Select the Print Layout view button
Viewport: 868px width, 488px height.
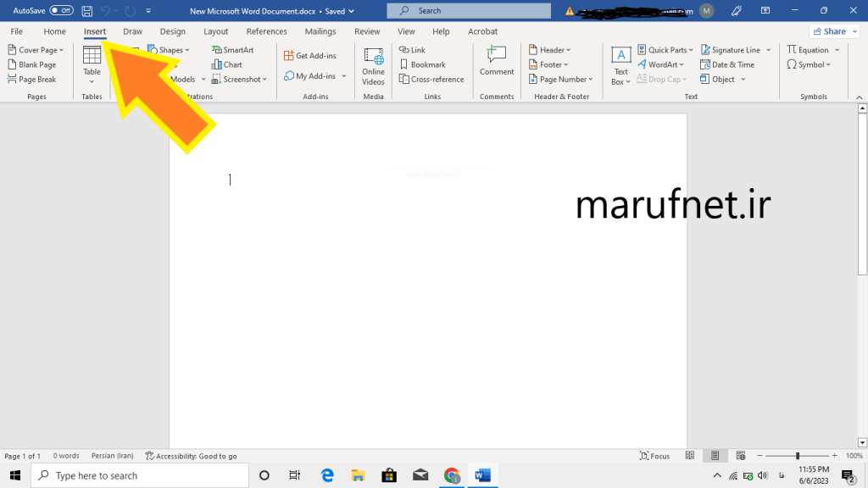point(715,456)
